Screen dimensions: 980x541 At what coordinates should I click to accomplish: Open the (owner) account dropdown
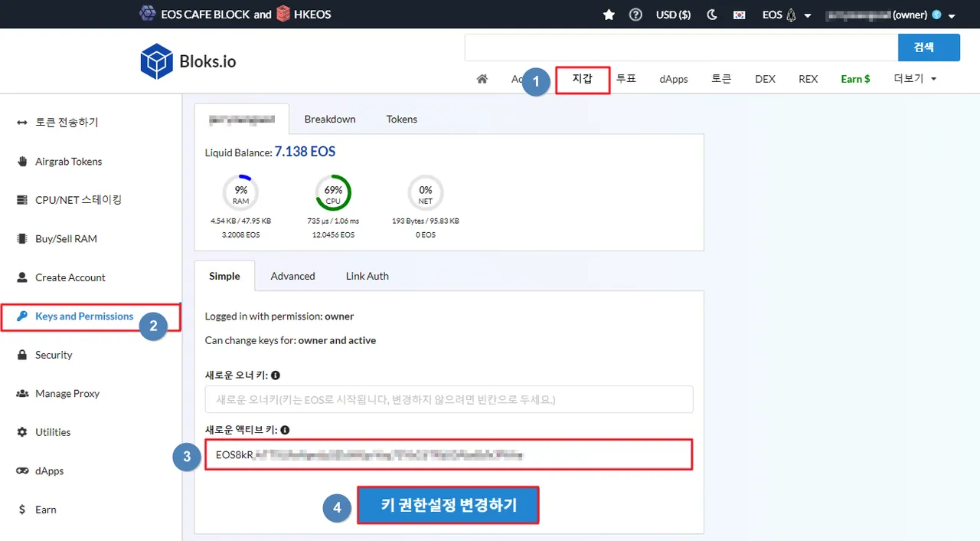(892, 15)
